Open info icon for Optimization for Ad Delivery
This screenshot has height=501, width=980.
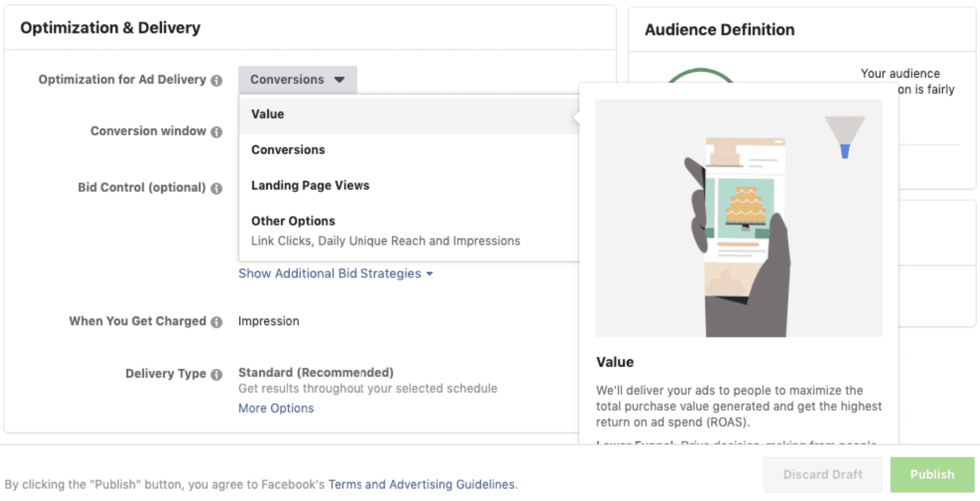(x=216, y=80)
